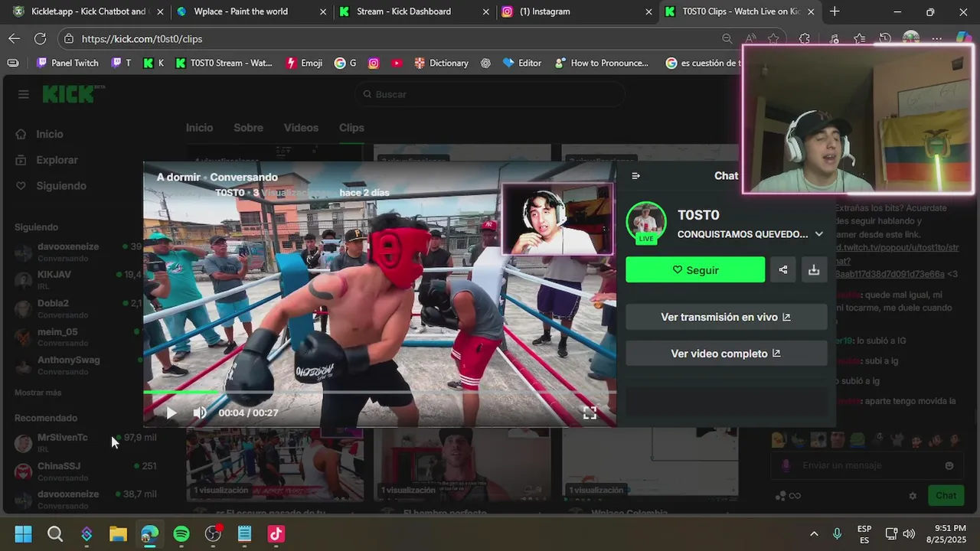980x551 pixels.
Task: Open Spotify from the taskbar
Action: click(181, 533)
